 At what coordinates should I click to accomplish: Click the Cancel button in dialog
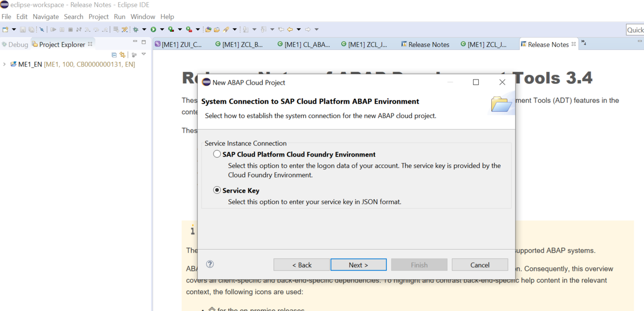(x=480, y=265)
